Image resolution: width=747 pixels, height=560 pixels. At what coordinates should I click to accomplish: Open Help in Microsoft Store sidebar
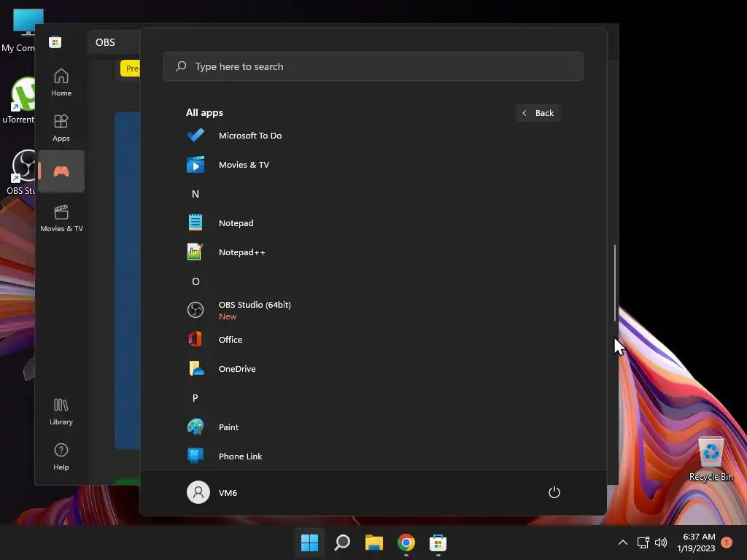61,456
